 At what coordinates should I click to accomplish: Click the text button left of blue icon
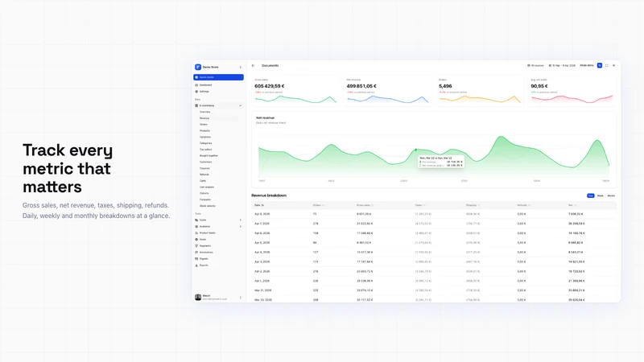pyautogui.click(x=587, y=66)
